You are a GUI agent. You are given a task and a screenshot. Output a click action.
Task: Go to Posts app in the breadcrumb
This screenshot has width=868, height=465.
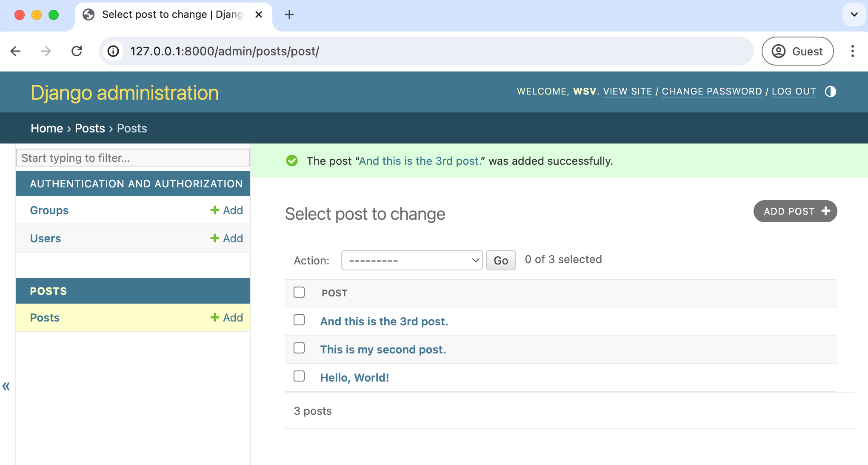(x=90, y=128)
